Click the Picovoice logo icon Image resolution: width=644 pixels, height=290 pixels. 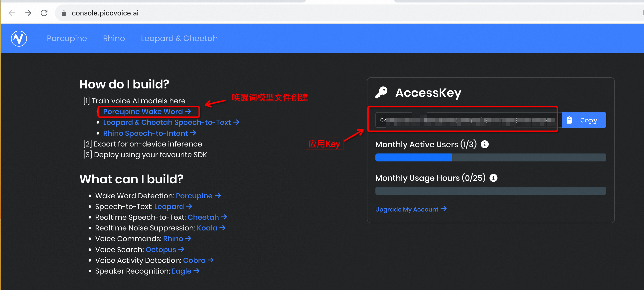(x=19, y=38)
